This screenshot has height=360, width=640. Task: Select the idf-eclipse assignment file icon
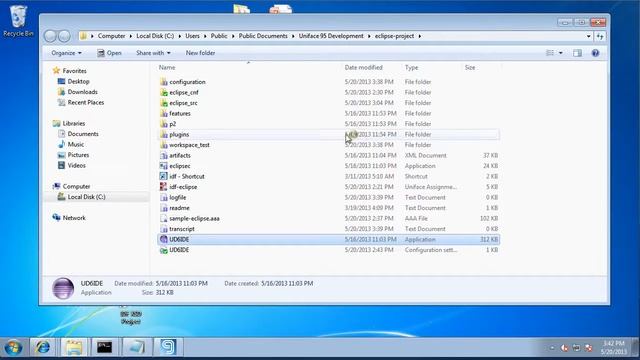164,187
